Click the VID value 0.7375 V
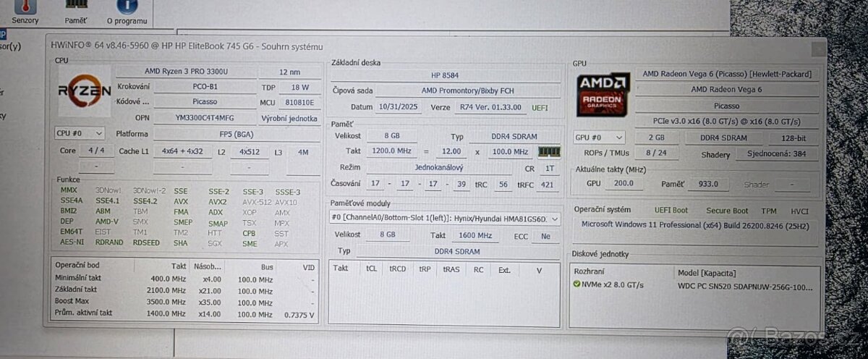The height and width of the screenshot is (359, 868). [299, 314]
